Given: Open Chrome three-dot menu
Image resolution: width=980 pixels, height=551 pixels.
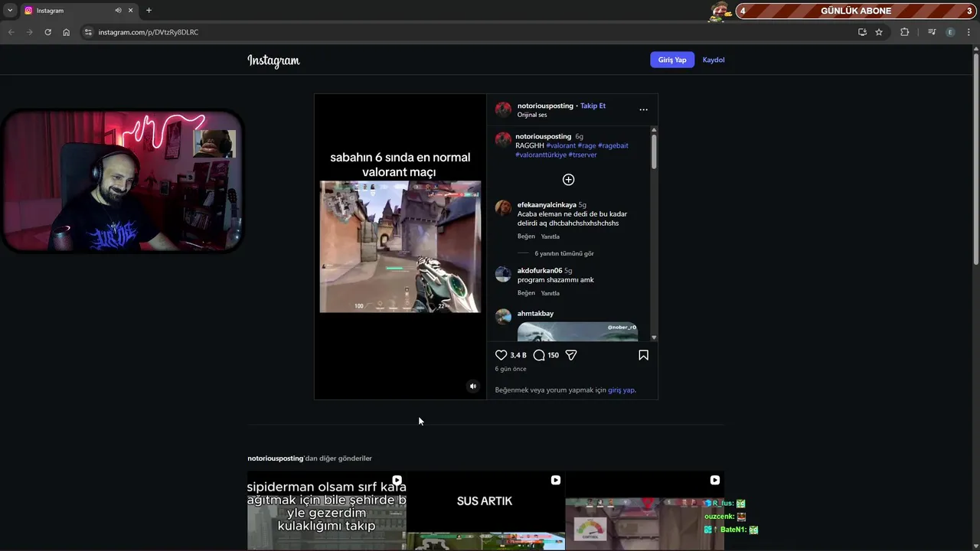Looking at the screenshot, I should [969, 32].
